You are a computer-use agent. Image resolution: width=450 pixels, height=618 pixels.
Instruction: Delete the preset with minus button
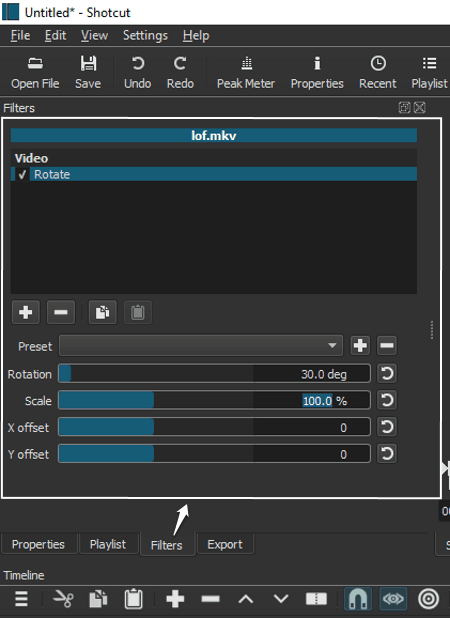(387, 346)
